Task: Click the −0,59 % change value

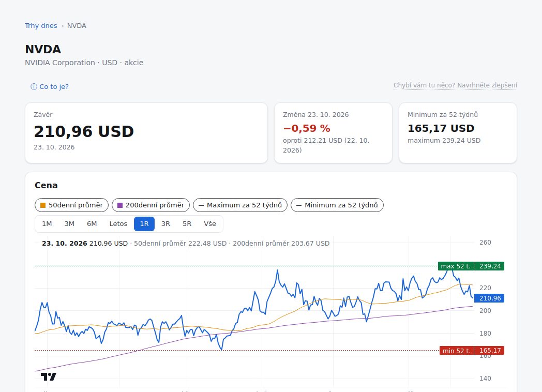Action: (x=307, y=128)
